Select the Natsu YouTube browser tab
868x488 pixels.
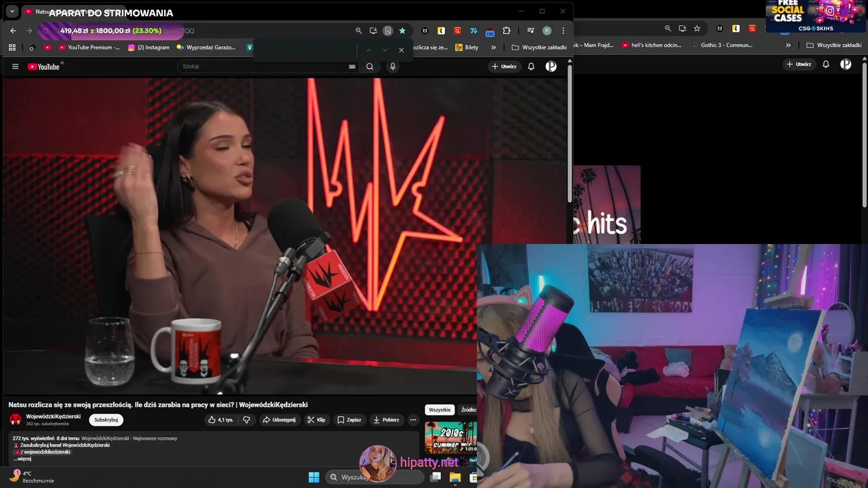tap(75, 12)
